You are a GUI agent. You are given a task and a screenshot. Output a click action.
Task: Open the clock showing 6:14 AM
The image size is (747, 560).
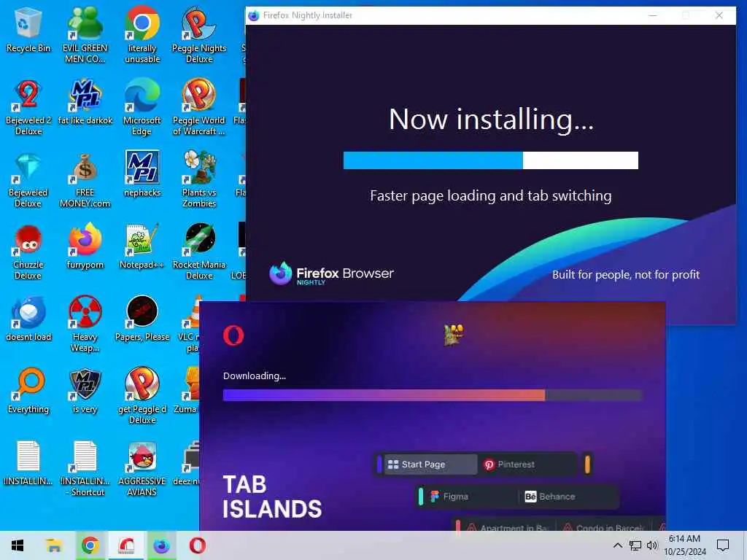pos(684,545)
